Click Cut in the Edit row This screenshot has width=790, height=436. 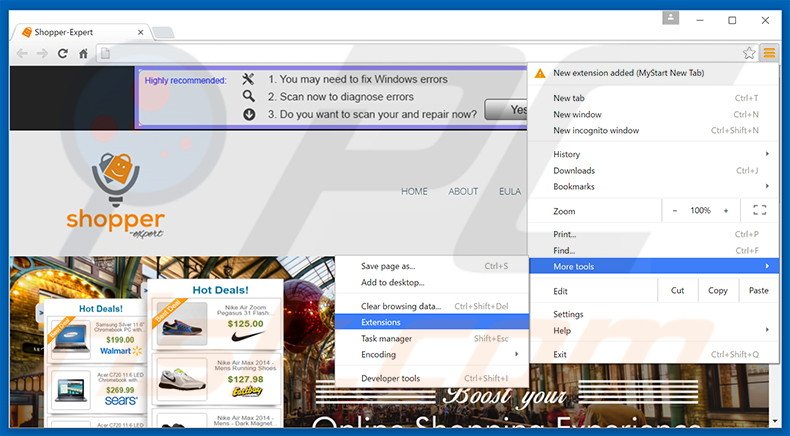click(678, 290)
